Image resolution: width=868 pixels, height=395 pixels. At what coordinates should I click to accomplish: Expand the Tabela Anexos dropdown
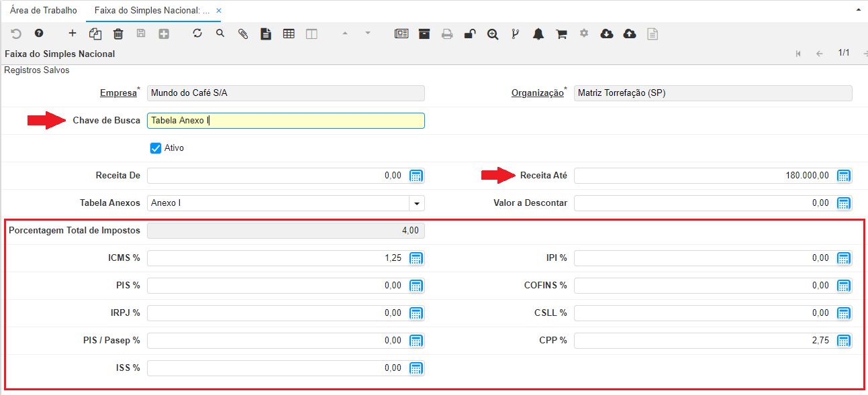point(416,203)
